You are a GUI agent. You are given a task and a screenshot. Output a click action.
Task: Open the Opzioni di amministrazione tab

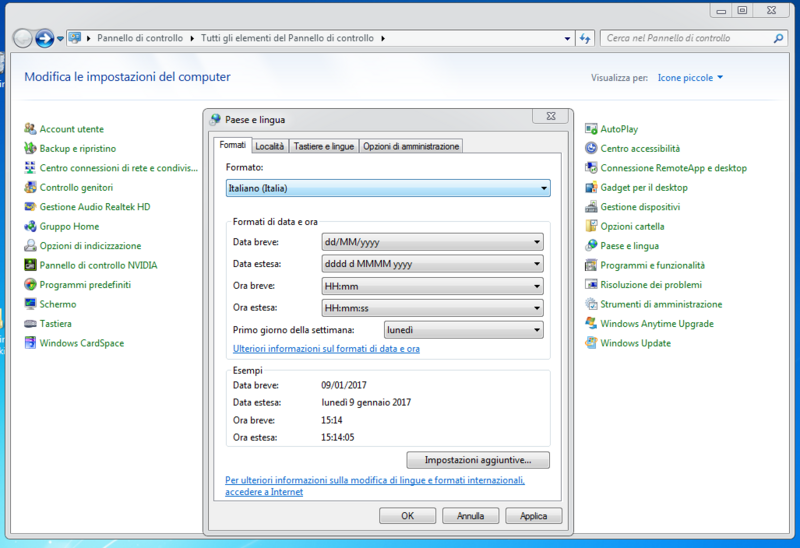tap(410, 146)
